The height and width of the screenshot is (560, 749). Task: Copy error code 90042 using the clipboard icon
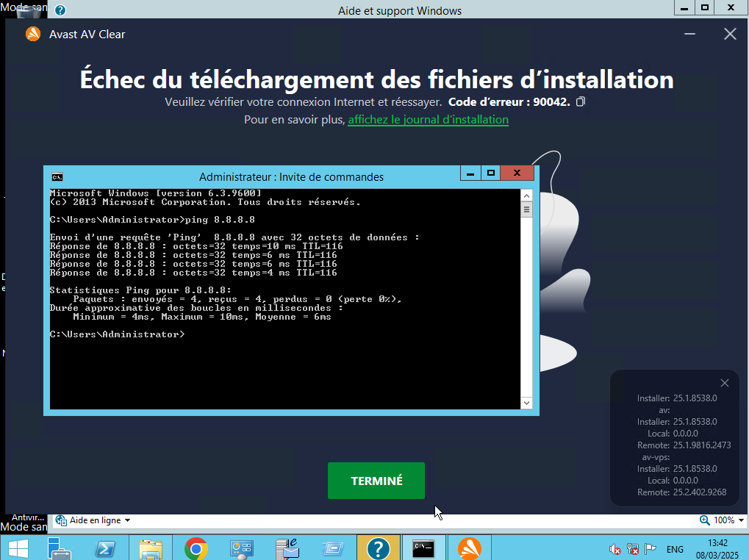[x=580, y=101]
